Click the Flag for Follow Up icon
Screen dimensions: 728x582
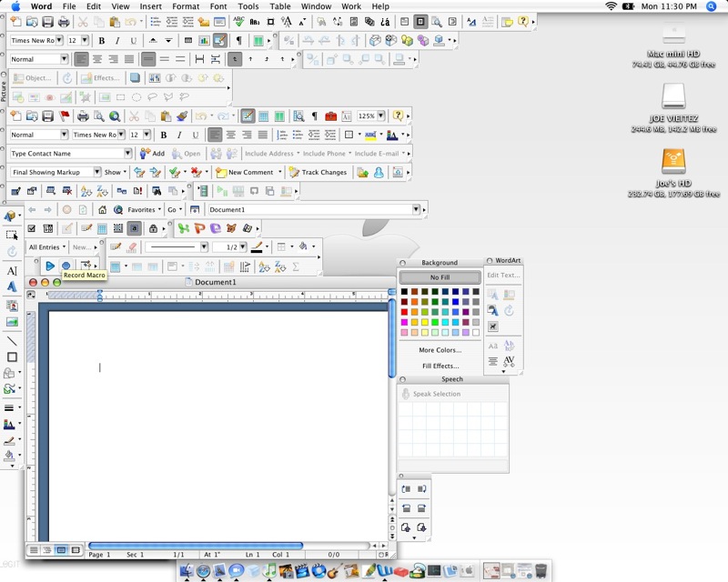click(64, 115)
